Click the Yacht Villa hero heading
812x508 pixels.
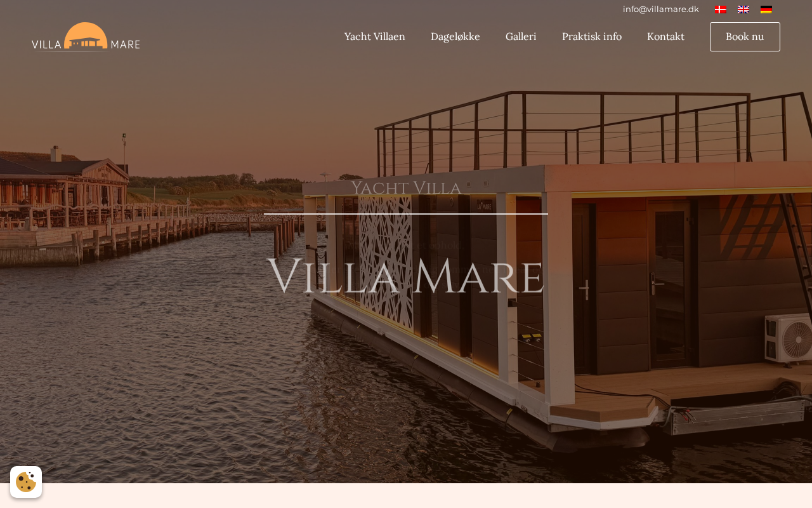[x=406, y=188]
